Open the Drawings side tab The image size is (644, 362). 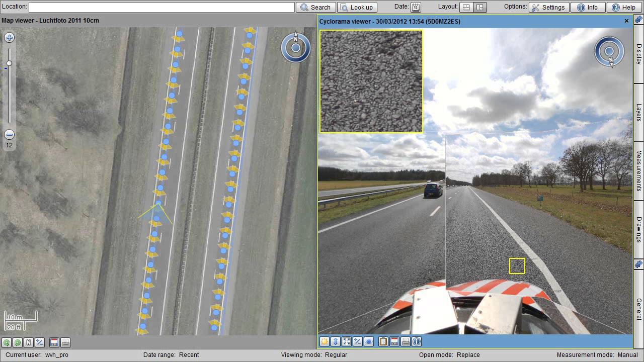638,229
